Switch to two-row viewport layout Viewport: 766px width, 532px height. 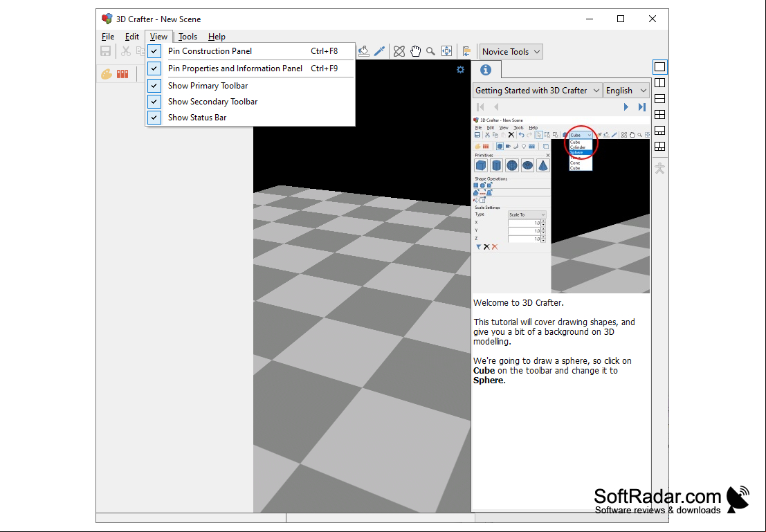tap(659, 99)
